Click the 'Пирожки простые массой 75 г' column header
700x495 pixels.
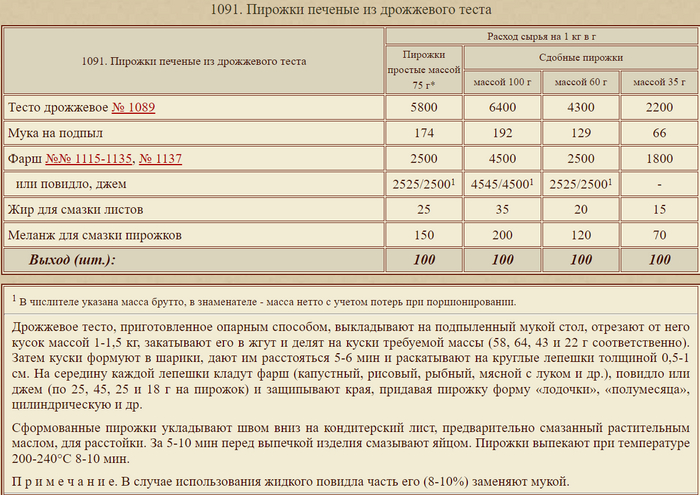(424, 70)
